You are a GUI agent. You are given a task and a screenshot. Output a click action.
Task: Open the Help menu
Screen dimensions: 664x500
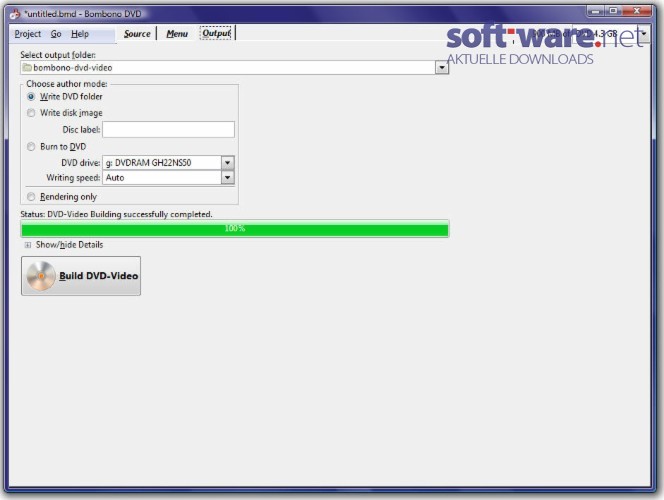coord(80,34)
